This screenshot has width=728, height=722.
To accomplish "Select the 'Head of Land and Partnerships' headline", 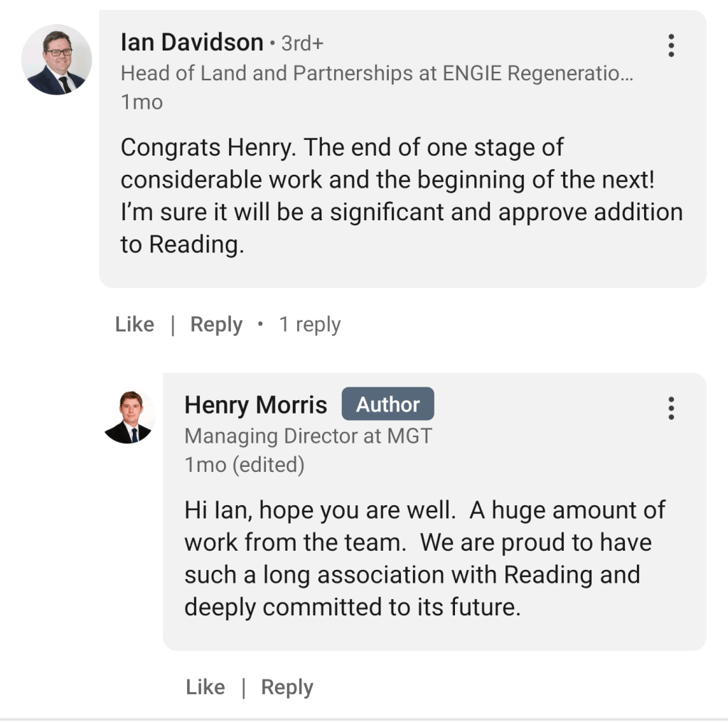I will [370, 73].
